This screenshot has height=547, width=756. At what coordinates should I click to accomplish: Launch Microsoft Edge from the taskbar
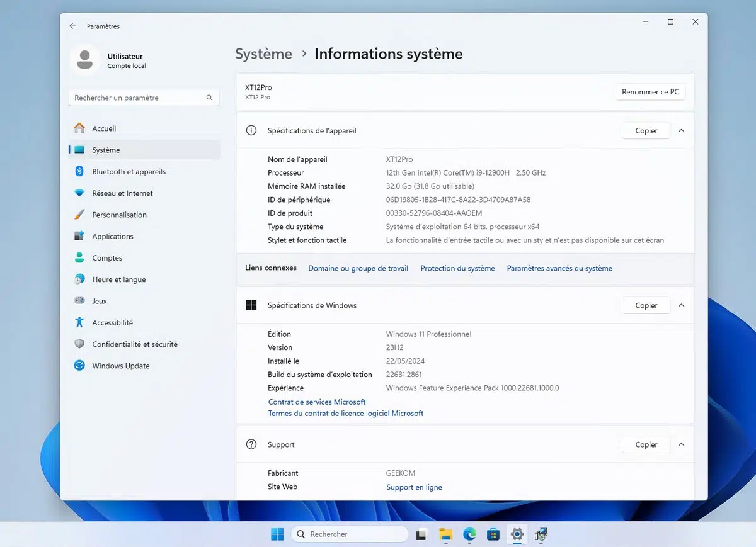(x=470, y=534)
